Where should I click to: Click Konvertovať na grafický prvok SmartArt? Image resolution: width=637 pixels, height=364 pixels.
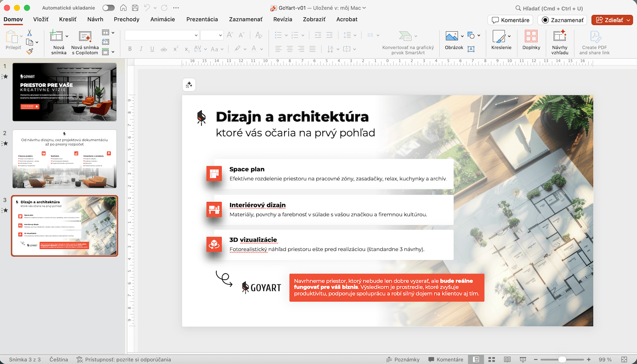point(408,43)
